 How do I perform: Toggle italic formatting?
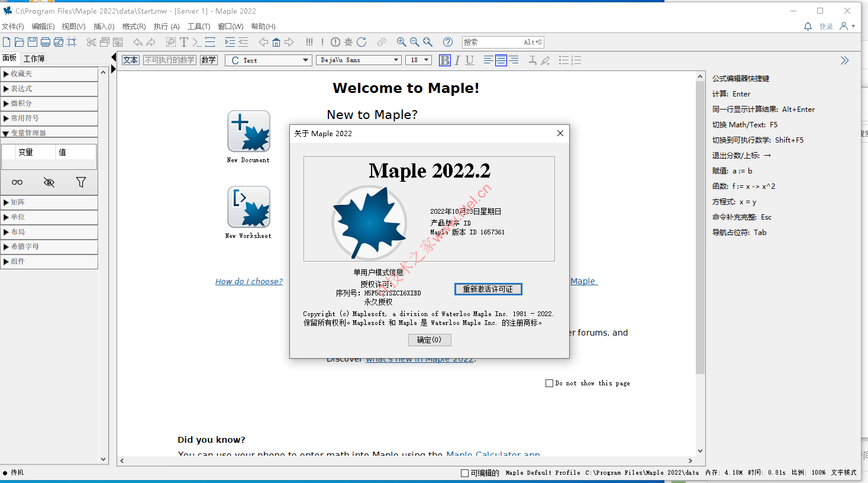(457, 60)
